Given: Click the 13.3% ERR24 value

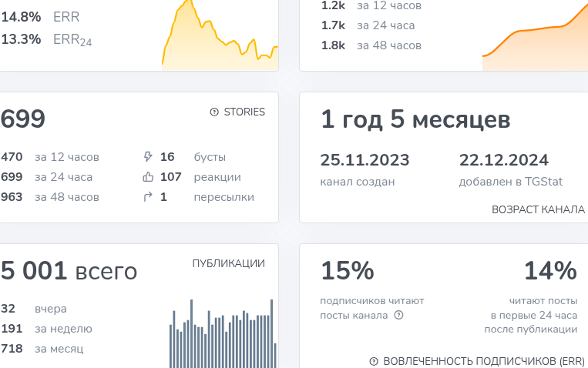Looking at the screenshot, I should (x=21, y=39).
